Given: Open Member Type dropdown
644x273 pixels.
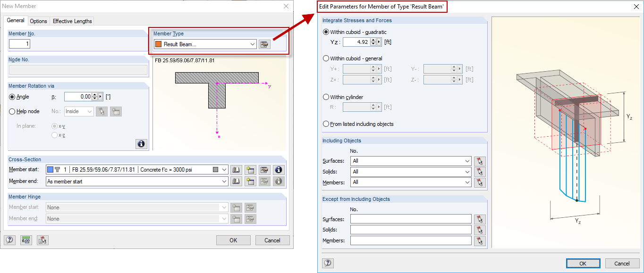Looking at the screenshot, I should (253, 44).
